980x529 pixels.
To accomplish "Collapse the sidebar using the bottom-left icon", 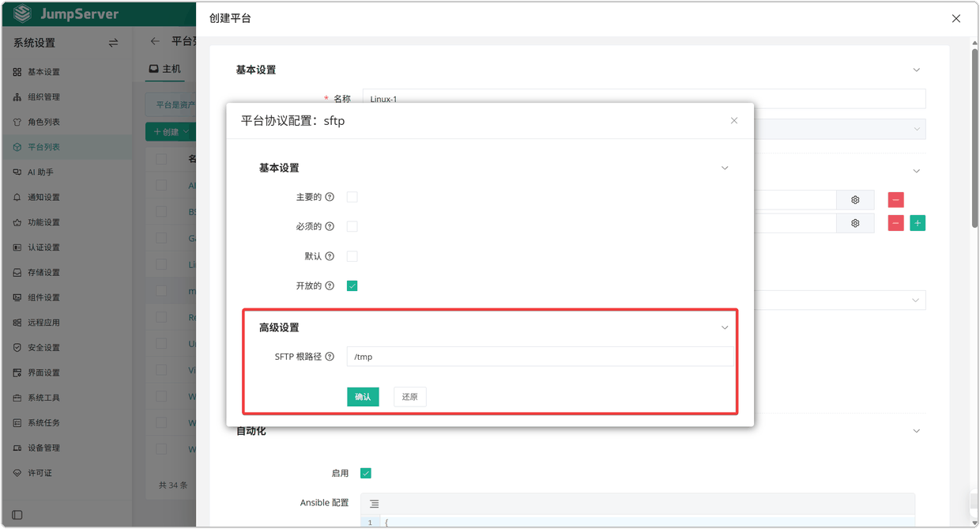I will pos(17,515).
